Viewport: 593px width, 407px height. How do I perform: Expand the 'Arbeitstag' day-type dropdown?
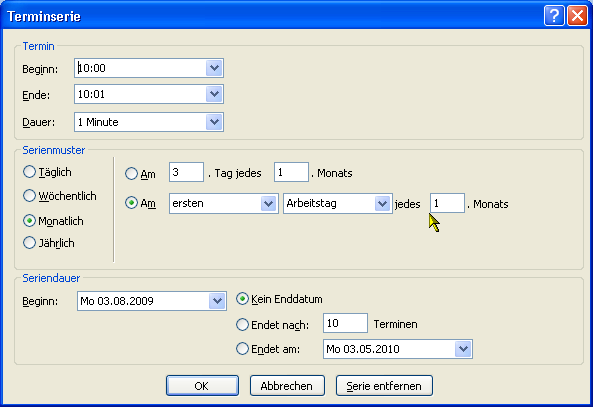click(382, 204)
